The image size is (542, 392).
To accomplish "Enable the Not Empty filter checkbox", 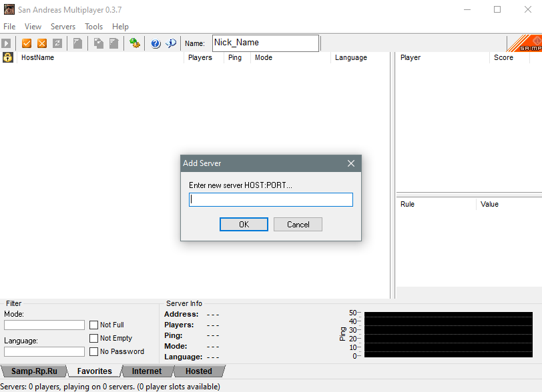I will click(x=93, y=338).
